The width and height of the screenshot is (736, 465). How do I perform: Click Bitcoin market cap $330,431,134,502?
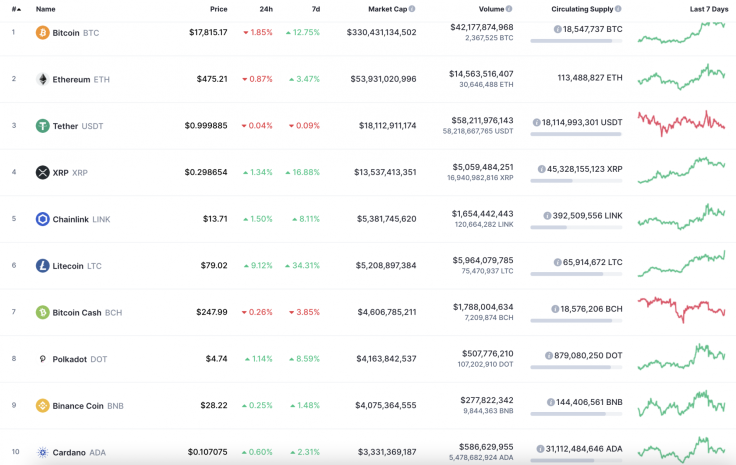[381, 32]
